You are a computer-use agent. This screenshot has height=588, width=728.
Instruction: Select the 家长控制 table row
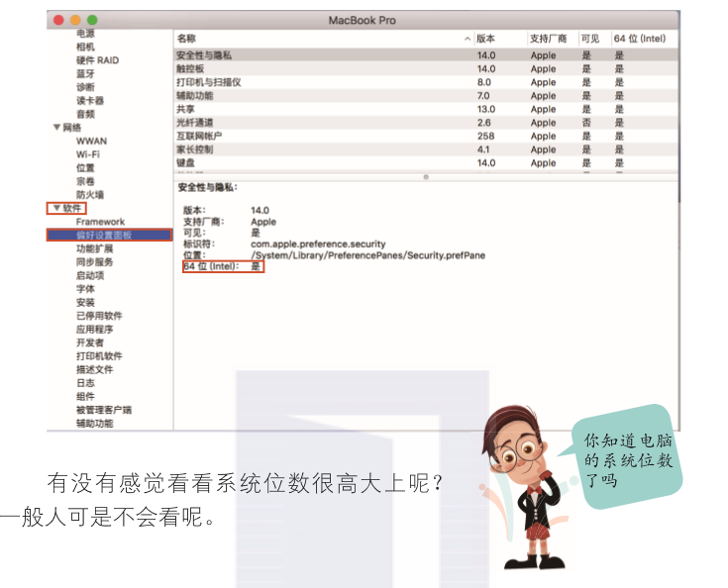point(426,149)
